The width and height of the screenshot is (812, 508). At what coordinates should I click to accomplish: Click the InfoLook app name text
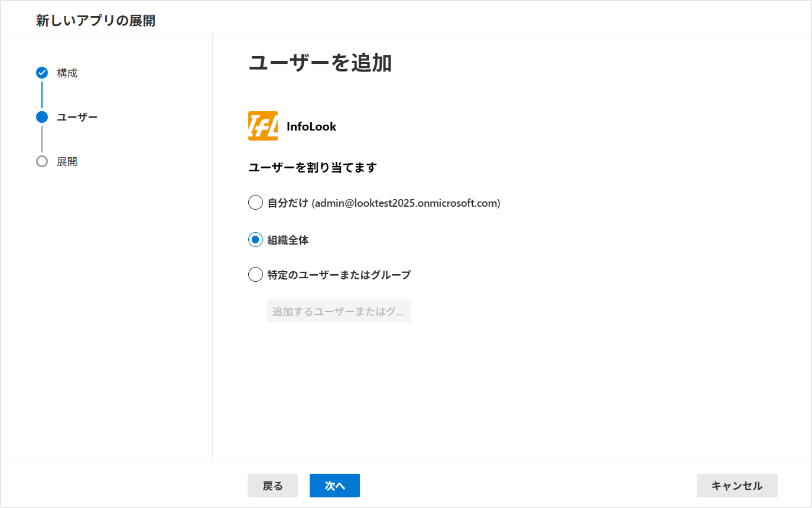(x=311, y=126)
